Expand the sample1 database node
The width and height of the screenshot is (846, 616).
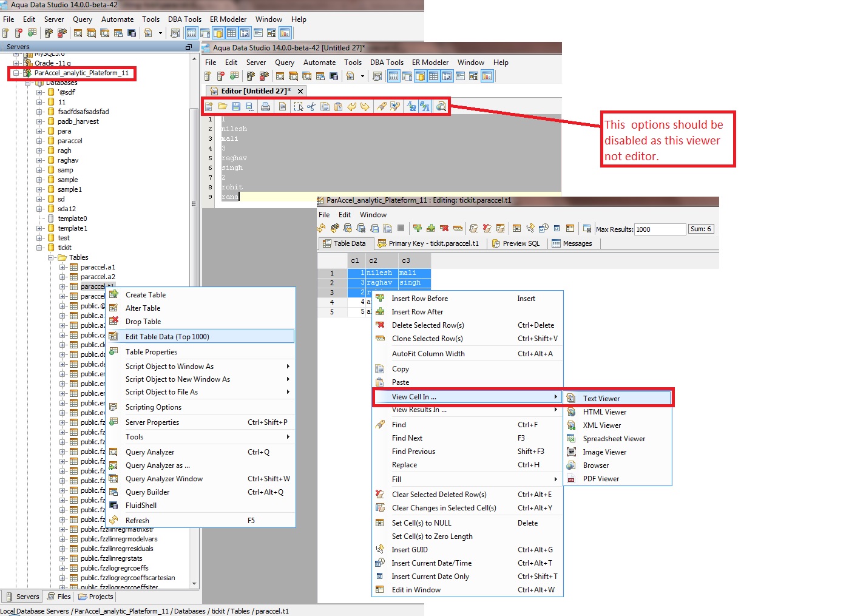[x=39, y=189]
